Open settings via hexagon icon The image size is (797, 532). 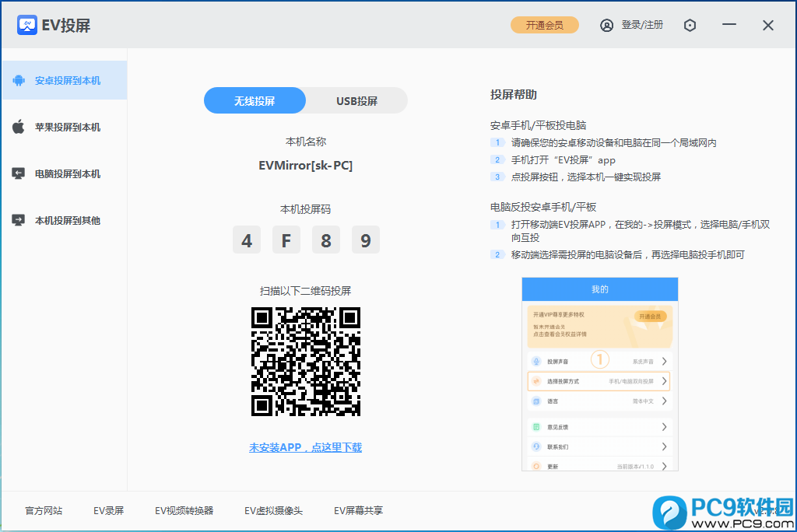click(690, 26)
